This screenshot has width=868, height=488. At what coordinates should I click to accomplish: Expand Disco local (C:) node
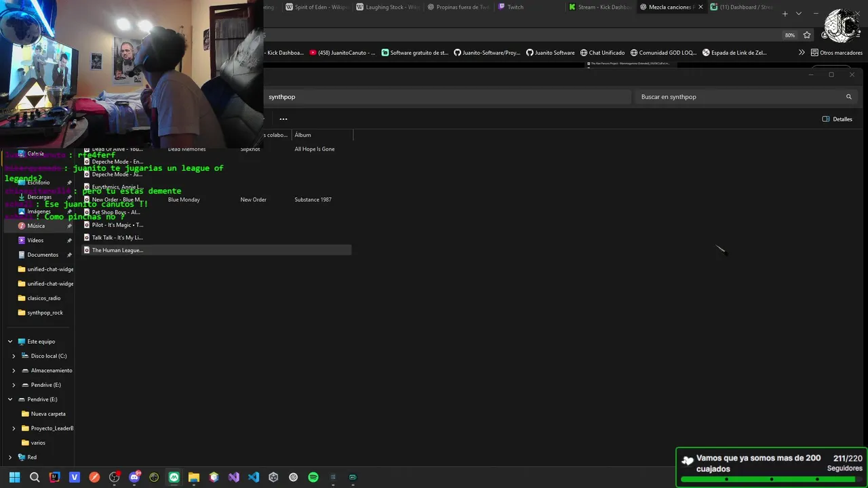(x=14, y=356)
